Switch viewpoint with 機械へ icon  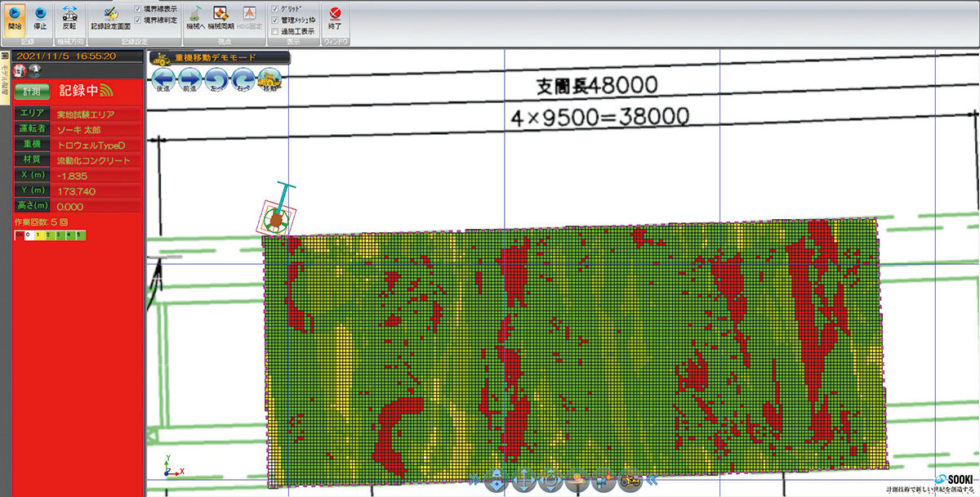pyautogui.click(x=194, y=17)
